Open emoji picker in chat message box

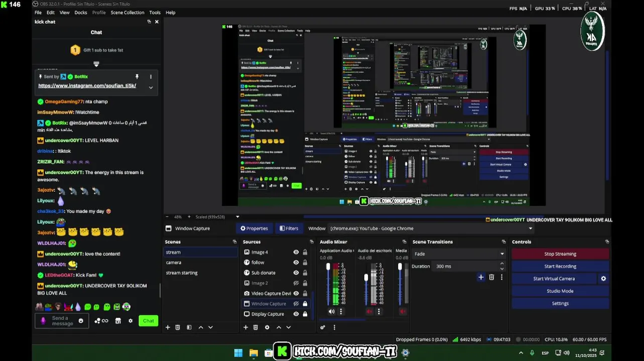[81, 321]
